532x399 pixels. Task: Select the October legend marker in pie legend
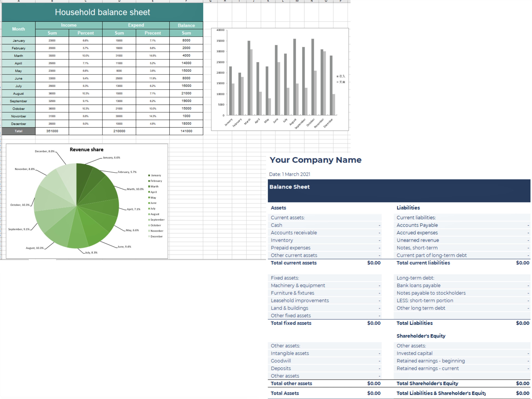(149, 225)
